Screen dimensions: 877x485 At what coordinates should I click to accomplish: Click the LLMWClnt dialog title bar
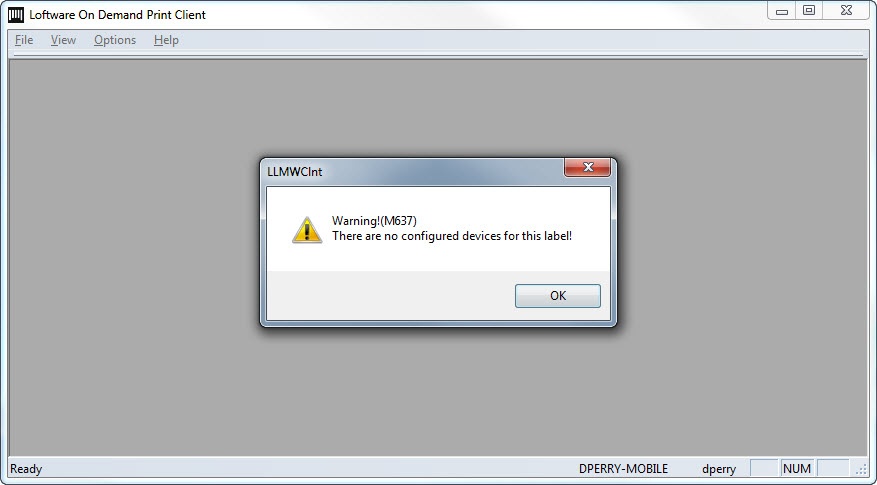pos(414,172)
